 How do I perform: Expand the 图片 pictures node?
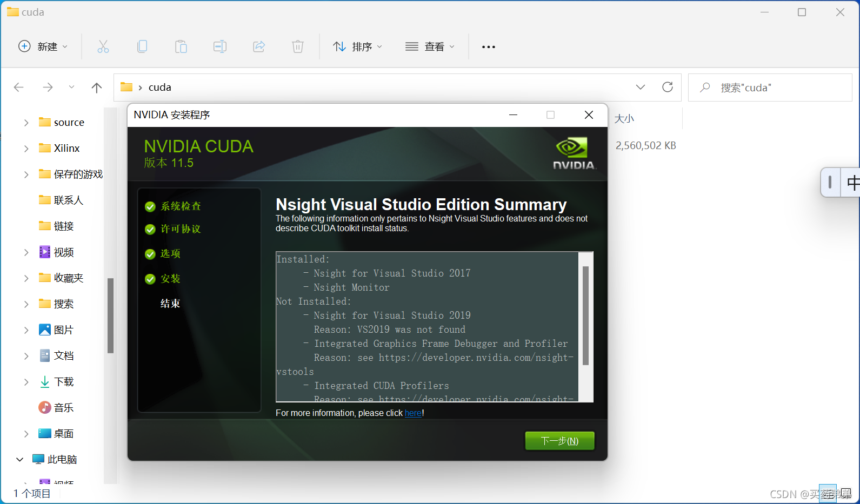[x=26, y=330]
